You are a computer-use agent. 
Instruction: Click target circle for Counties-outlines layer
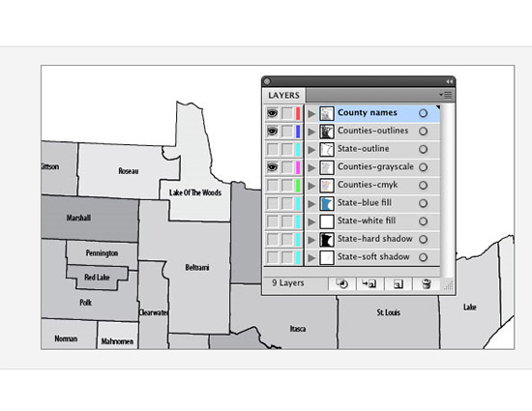[x=423, y=132]
